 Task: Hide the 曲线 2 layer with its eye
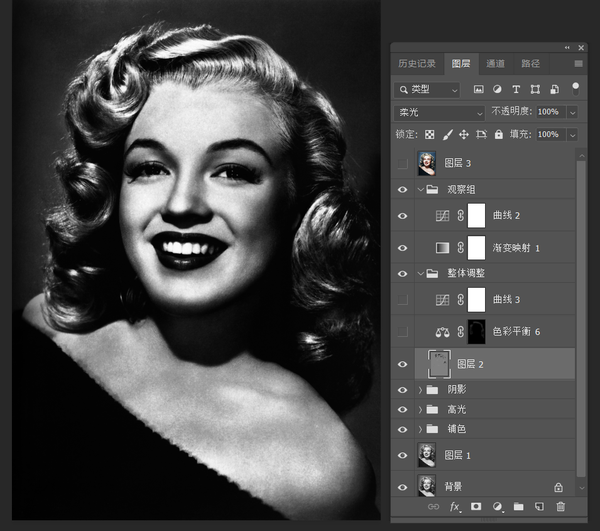point(403,215)
